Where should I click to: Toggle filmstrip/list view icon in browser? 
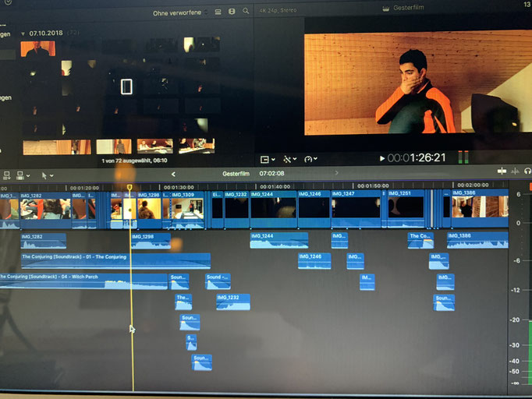[218, 12]
